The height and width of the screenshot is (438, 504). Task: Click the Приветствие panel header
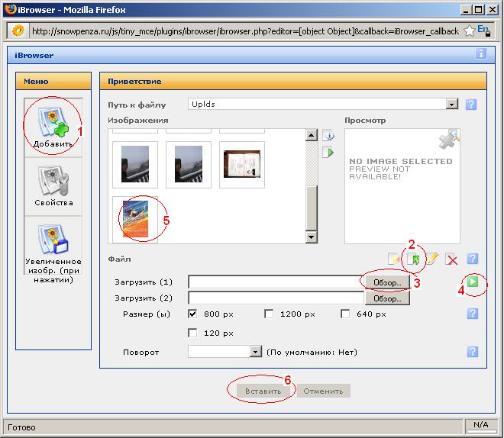coord(293,81)
